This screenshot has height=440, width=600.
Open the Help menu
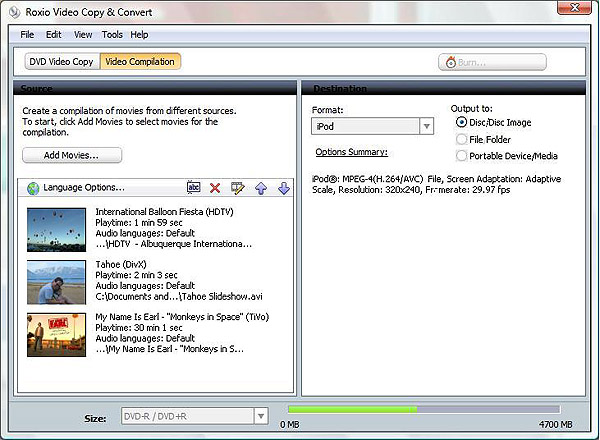[139, 35]
